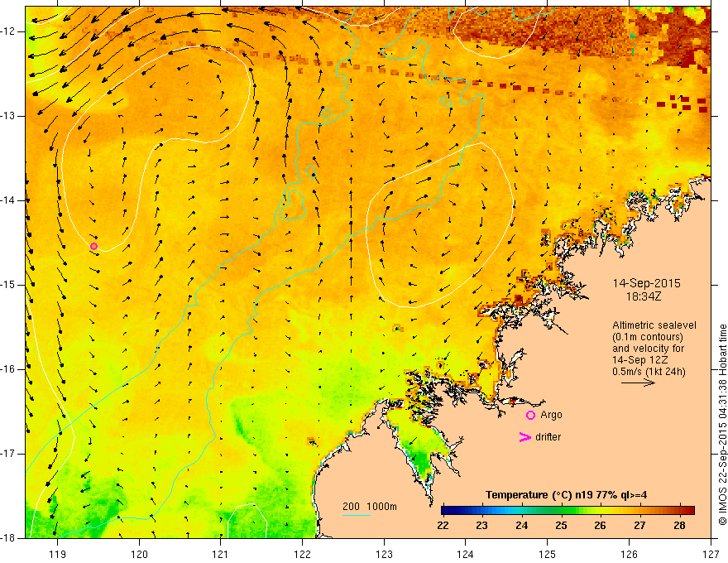
Task: Click the longitude label 121
Action: pos(221,554)
